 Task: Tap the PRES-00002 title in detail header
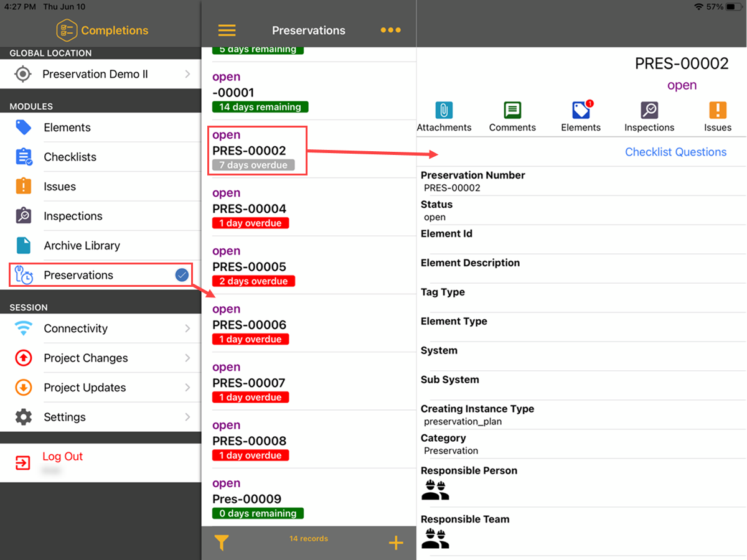tap(682, 63)
